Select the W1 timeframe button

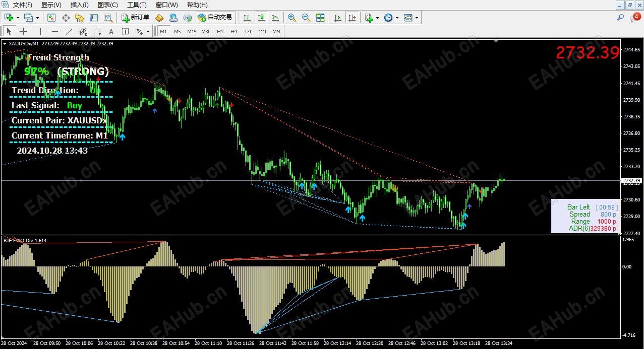pos(263,31)
